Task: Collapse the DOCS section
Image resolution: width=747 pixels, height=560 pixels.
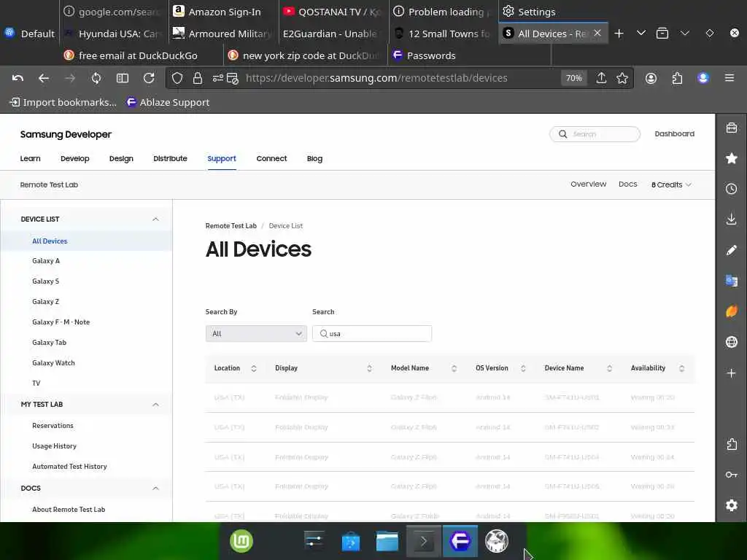Action: pos(155,488)
